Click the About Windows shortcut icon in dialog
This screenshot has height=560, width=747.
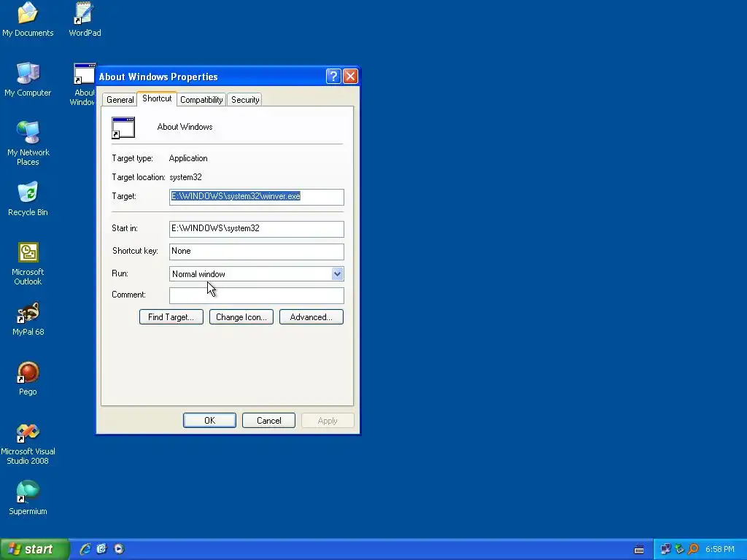click(123, 128)
